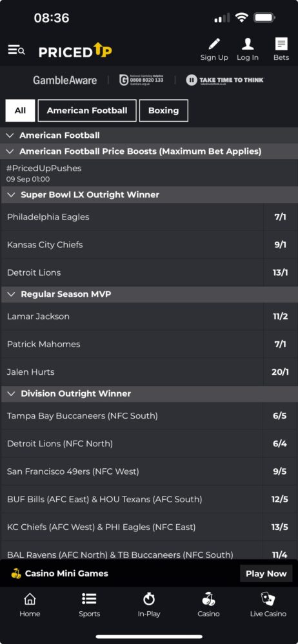298x644 pixels.
Task: Tap the Log In person icon
Action: click(248, 44)
